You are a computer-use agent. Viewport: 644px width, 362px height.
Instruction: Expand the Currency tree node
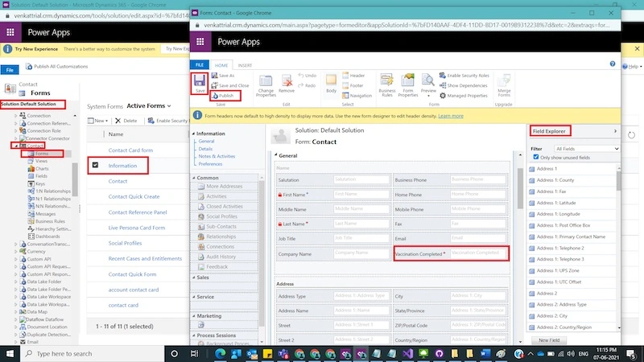pos(16,252)
